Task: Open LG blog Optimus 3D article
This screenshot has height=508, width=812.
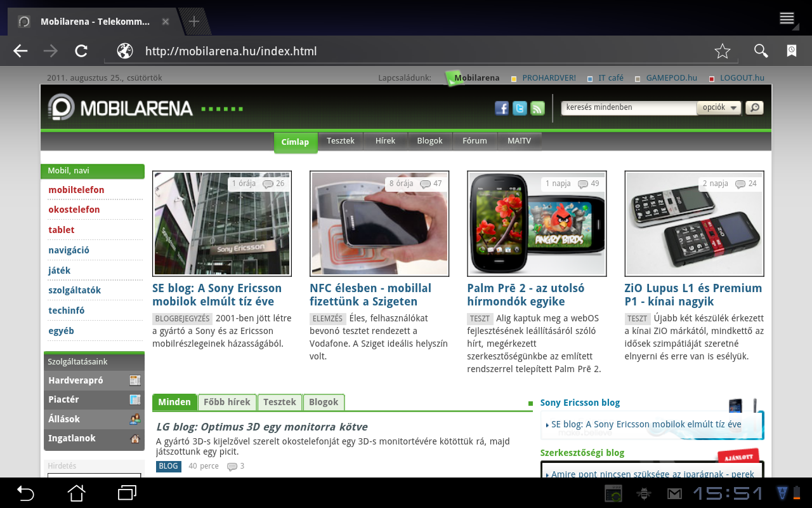Action: (262, 427)
